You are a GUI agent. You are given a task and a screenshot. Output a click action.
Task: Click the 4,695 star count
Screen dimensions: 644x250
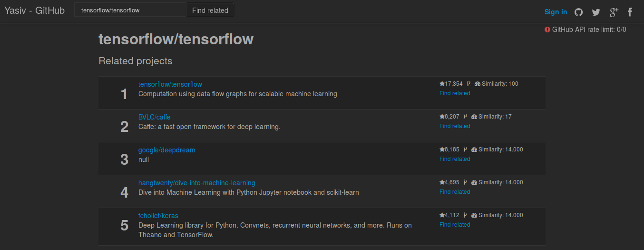pos(452,182)
